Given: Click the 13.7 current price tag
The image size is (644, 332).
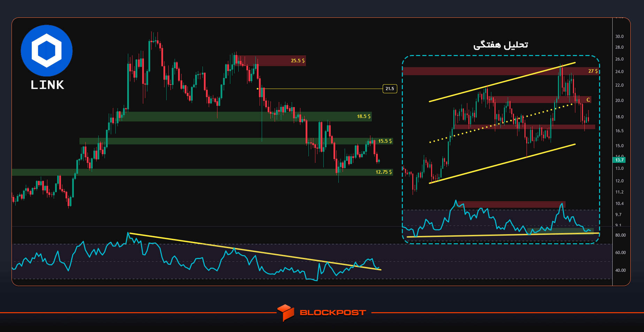Looking at the screenshot, I should pos(619,160).
